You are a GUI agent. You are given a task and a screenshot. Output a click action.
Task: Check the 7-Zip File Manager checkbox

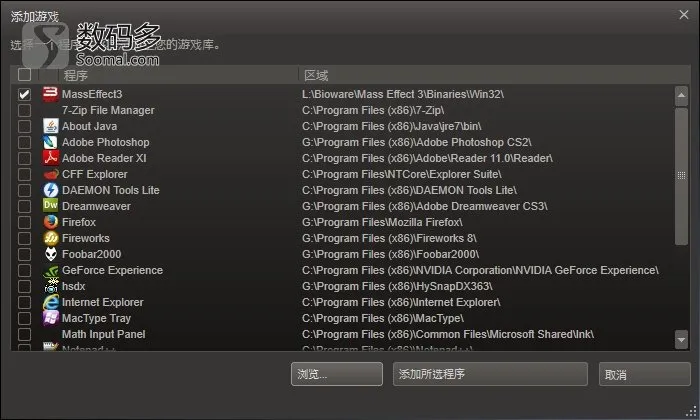click(25, 110)
